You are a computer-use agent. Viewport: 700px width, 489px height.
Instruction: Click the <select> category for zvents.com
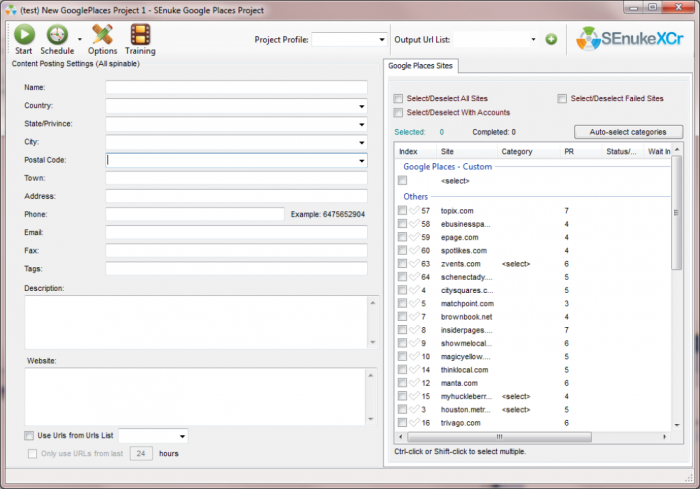(x=516, y=264)
